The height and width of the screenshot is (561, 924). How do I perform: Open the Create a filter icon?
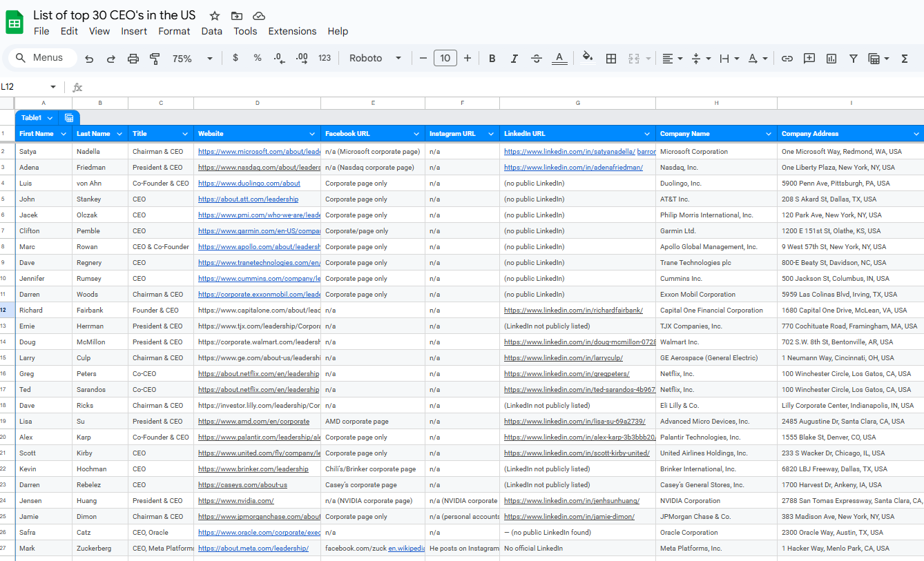tap(854, 59)
